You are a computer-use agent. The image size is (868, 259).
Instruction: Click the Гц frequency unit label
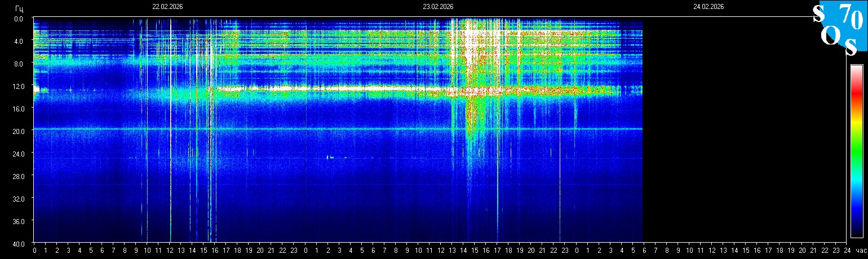point(19,8)
